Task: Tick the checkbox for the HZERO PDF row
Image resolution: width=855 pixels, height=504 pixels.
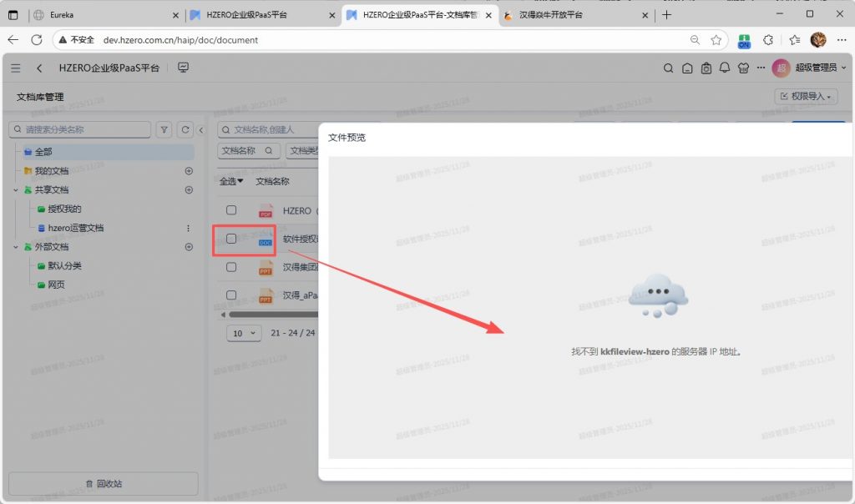Action: (x=232, y=210)
